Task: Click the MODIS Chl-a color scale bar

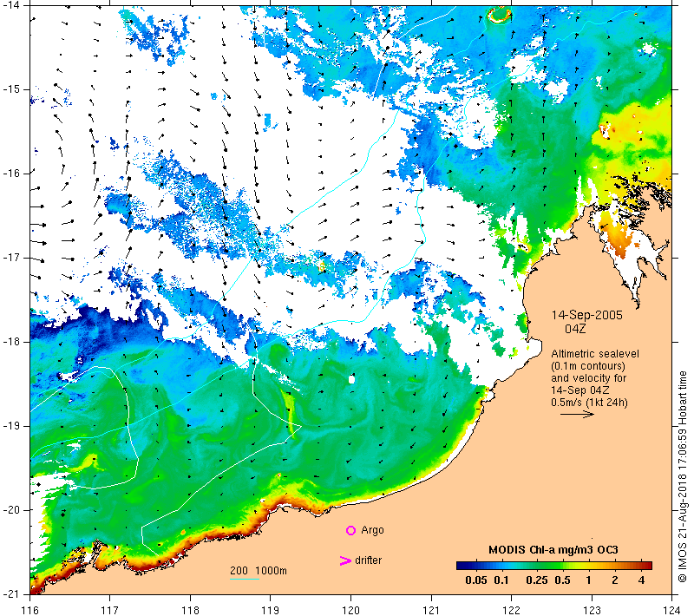Action: tap(554, 565)
